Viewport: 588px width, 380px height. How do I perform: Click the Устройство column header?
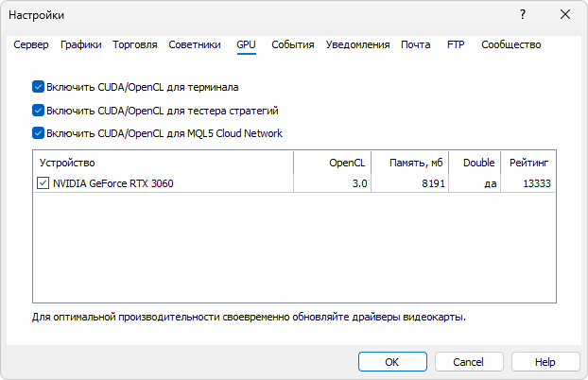pyautogui.click(x=163, y=163)
